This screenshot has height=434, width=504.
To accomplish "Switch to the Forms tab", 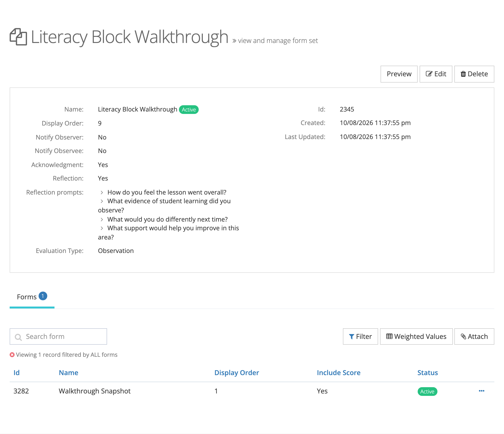I will point(32,297).
